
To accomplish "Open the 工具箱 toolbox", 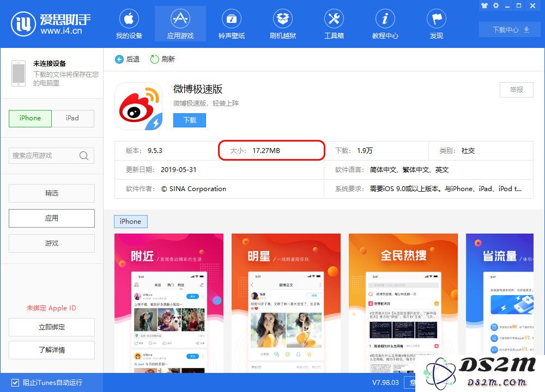I will pyautogui.click(x=334, y=24).
